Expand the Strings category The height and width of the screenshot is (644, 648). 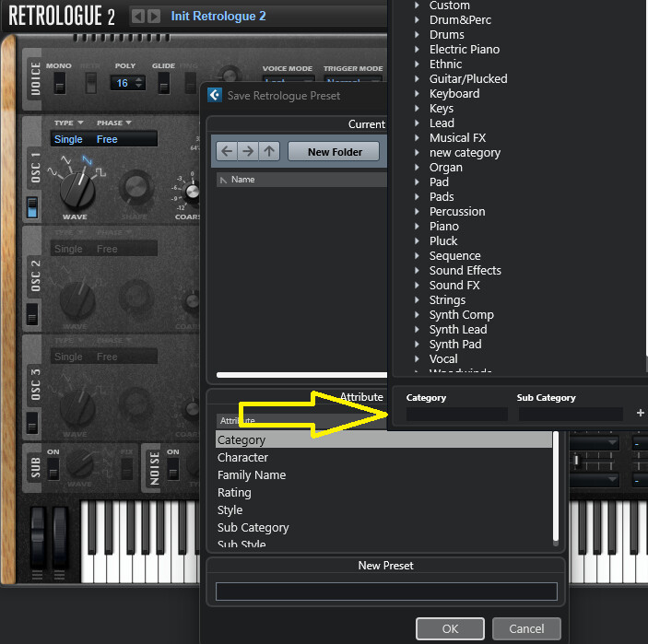click(x=417, y=300)
